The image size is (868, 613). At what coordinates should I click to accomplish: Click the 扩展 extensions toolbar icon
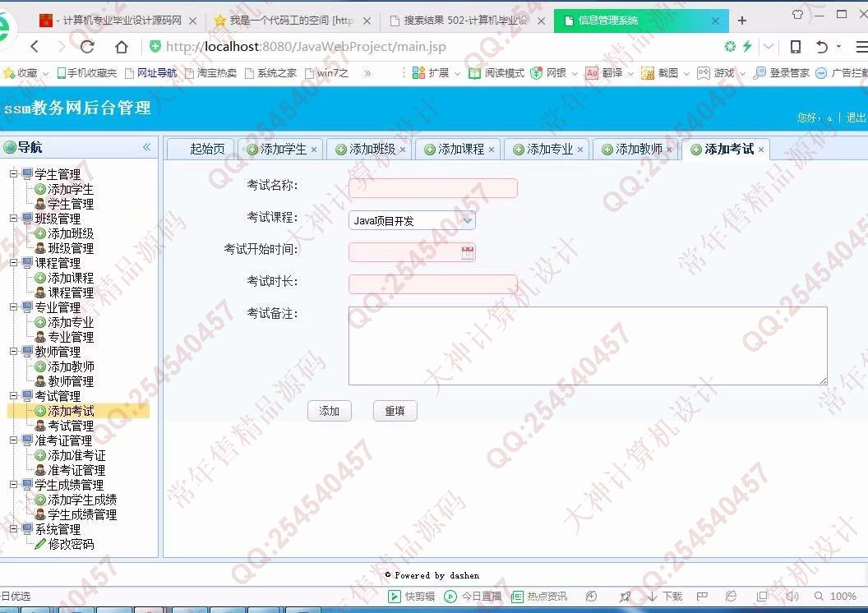419,73
